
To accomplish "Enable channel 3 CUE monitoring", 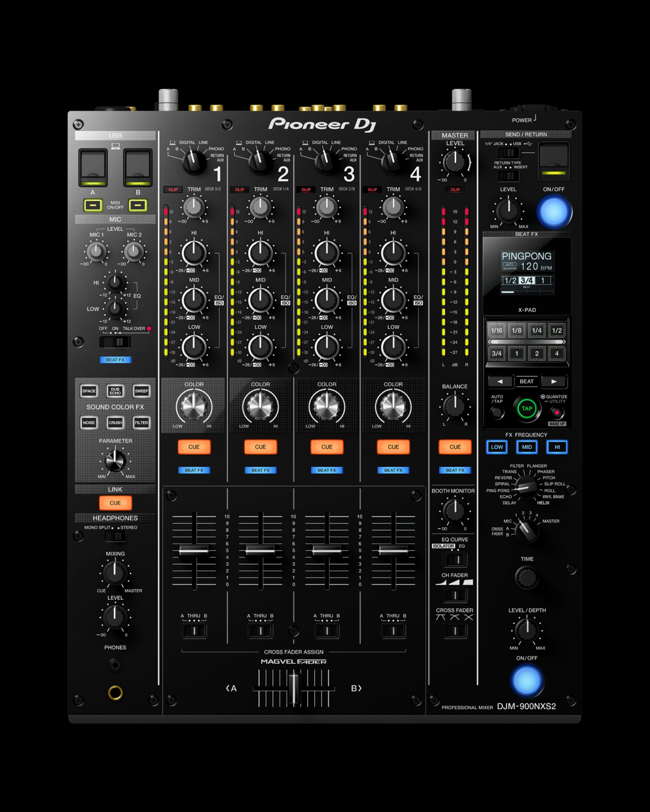I will pos(327,447).
